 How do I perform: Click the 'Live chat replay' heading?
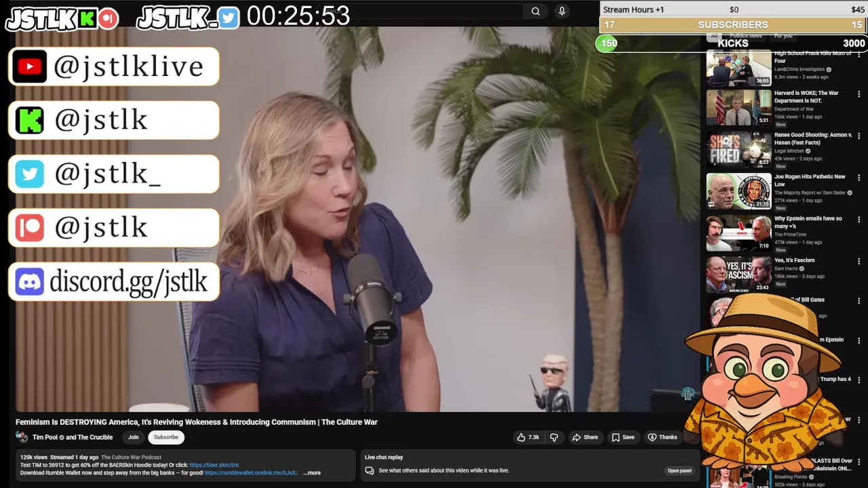(x=384, y=457)
